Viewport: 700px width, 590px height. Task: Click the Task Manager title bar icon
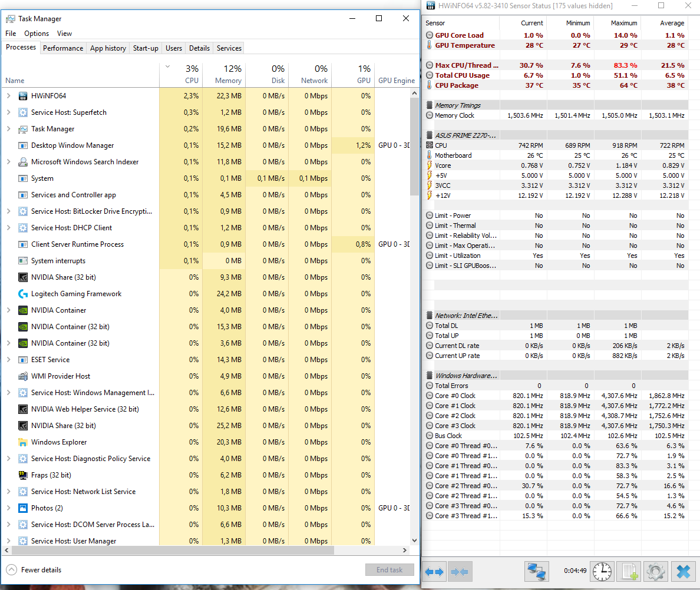tap(10, 19)
